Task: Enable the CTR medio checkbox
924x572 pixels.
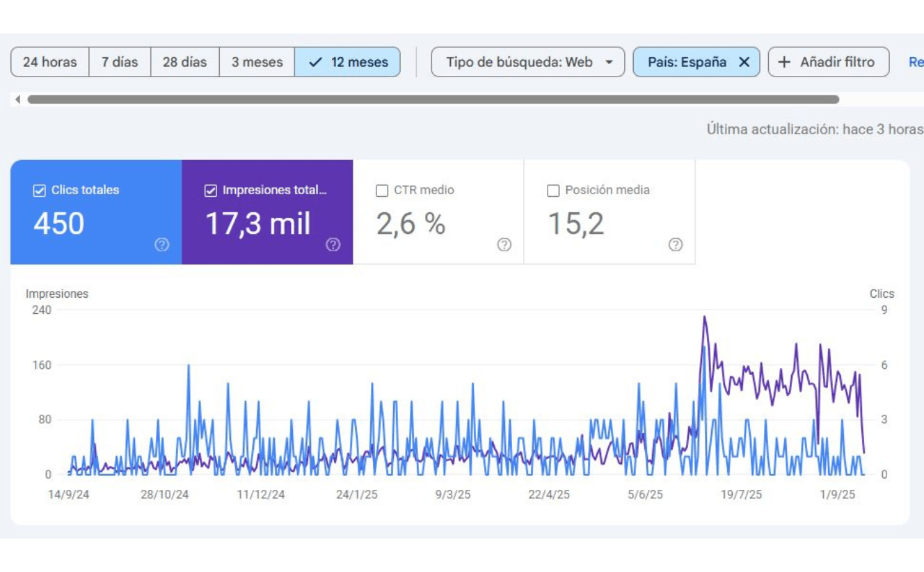Action: pos(382,191)
